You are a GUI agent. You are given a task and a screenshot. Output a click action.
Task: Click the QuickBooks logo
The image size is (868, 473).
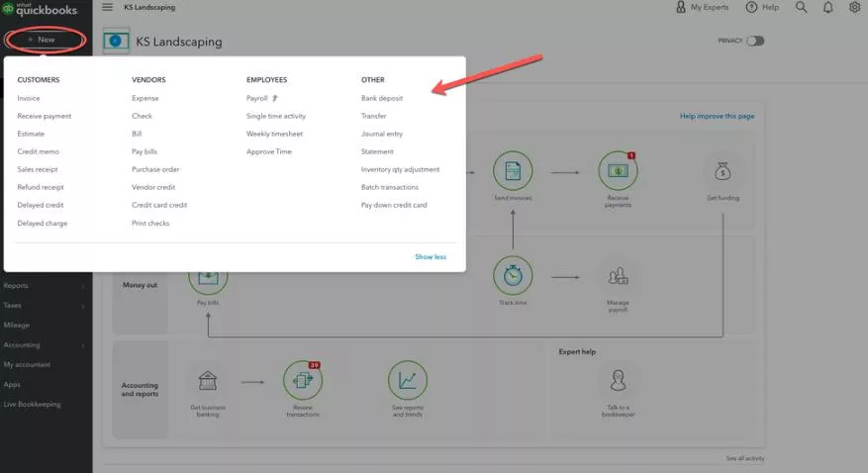(40, 10)
